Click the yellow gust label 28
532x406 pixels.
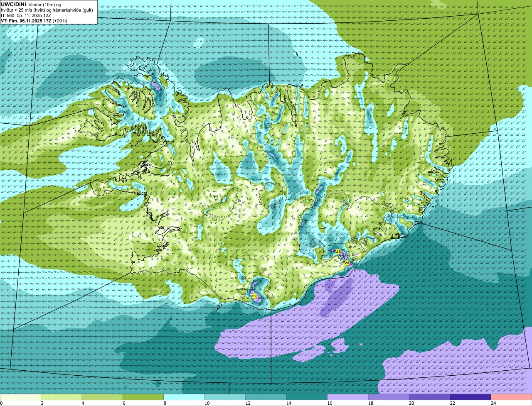click(347, 263)
